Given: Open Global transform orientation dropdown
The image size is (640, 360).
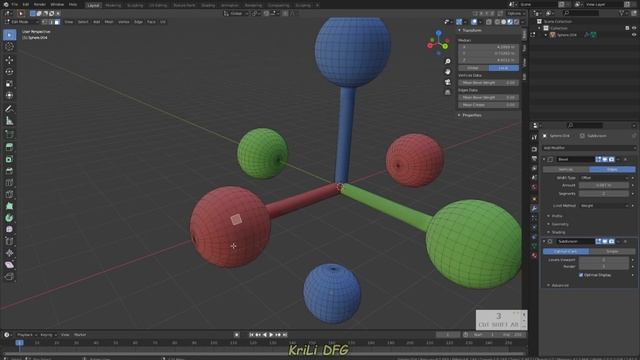Looking at the screenshot, I should (236, 13).
